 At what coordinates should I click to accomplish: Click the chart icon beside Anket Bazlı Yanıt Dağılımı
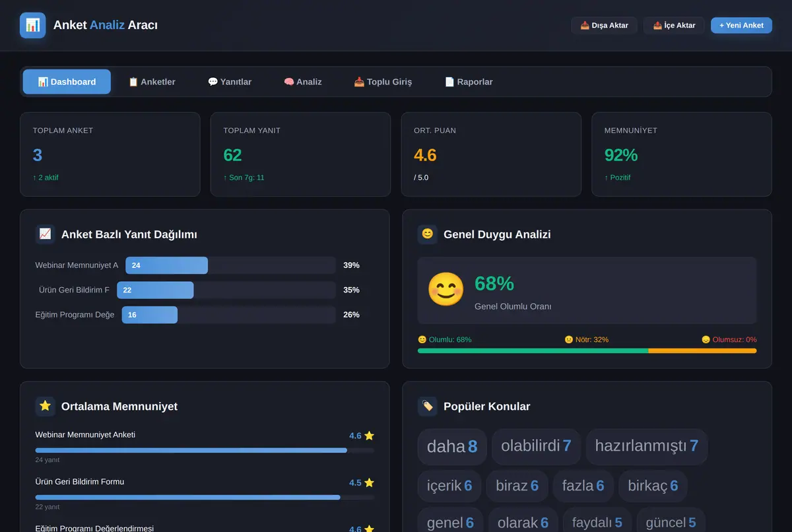coord(46,234)
